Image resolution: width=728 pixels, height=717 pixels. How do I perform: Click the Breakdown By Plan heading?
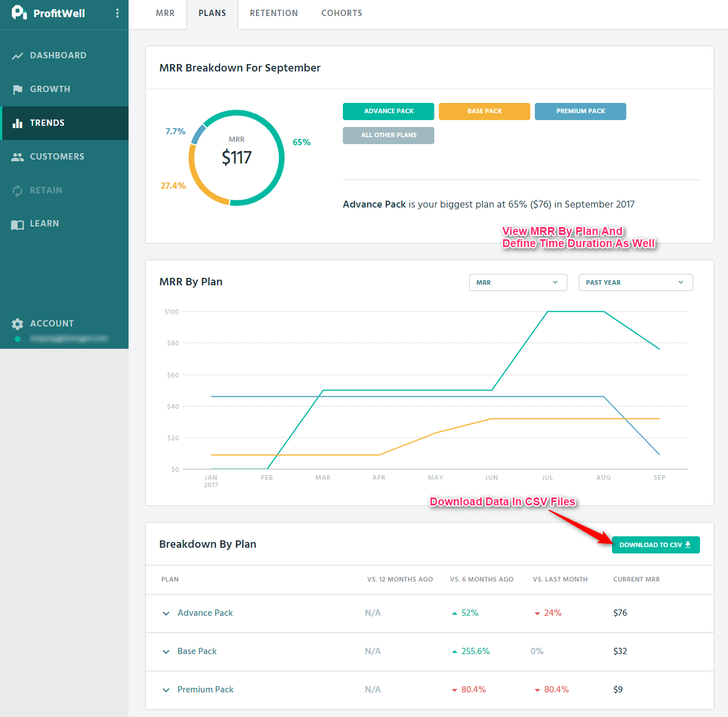click(207, 544)
